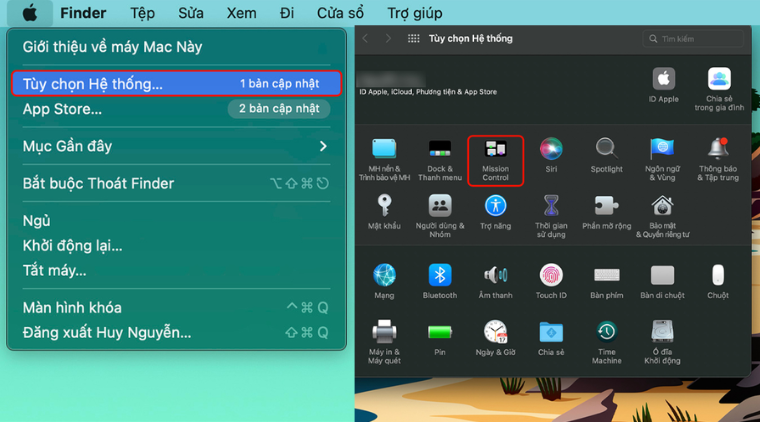The width and height of the screenshot is (760, 422).
Task: Choose Ngủ from Apple menu
Action: click(x=176, y=221)
